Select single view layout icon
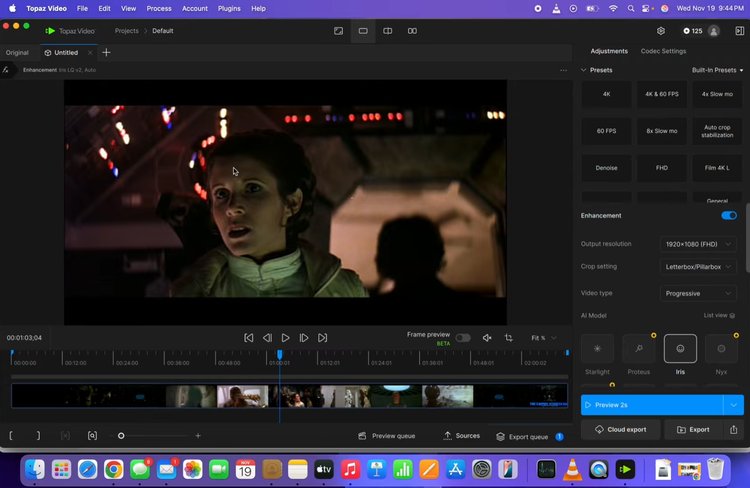The width and height of the screenshot is (750, 488). tap(363, 31)
